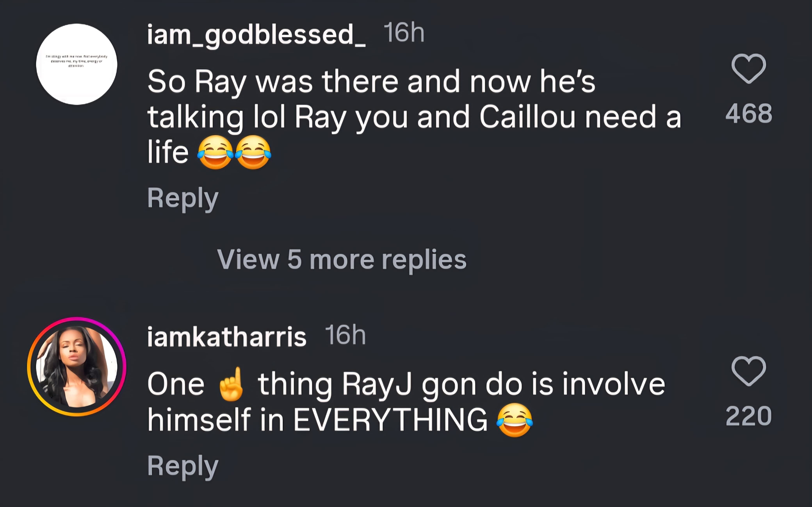The width and height of the screenshot is (812, 507).
Task: View iamkatharris's story from her avatar
Action: [77, 367]
